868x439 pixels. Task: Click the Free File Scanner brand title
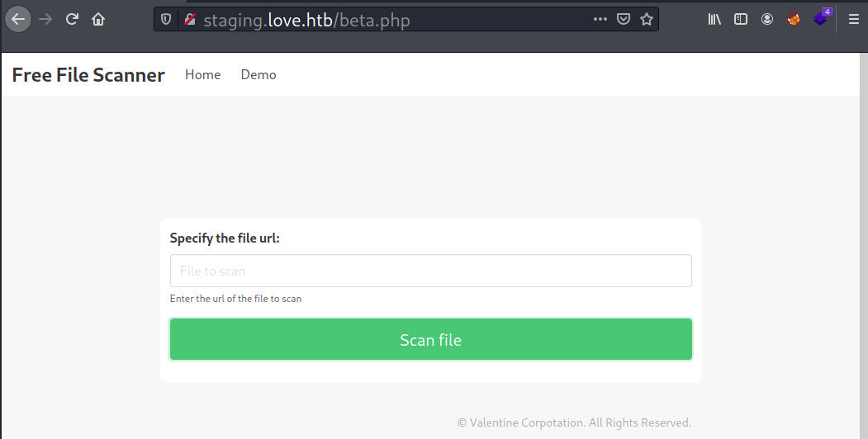coord(88,75)
